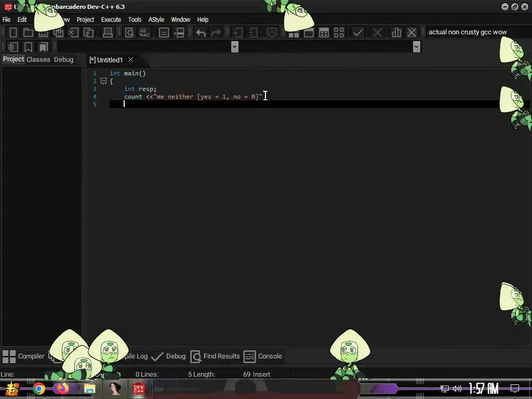Screen dimensions: 532x399
Task: Click the Unindent toolbar icon
Action: pyautogui.click(x=253, y=33)
